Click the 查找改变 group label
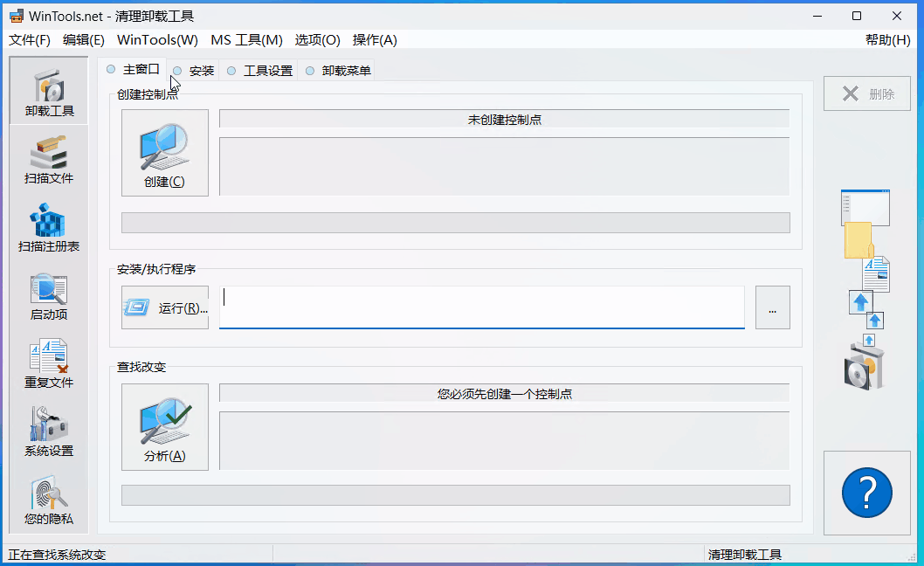 point(141,368)
